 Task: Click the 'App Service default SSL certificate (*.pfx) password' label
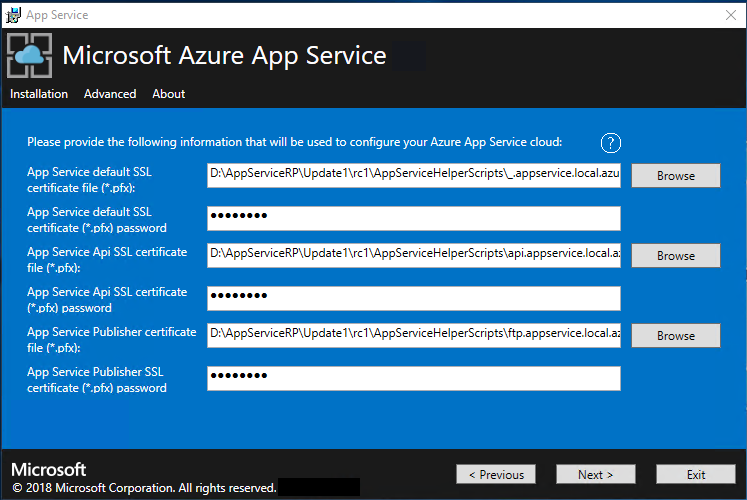[97, 220]
